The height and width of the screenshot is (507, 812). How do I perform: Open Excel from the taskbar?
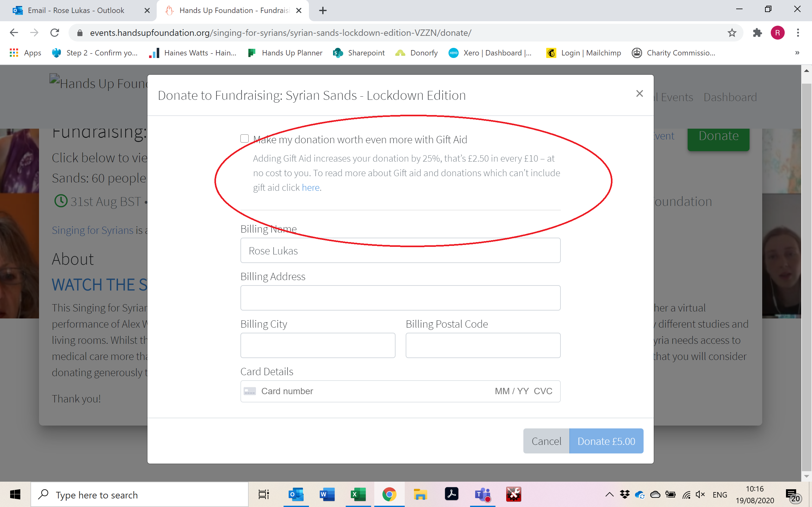[358, 495]
